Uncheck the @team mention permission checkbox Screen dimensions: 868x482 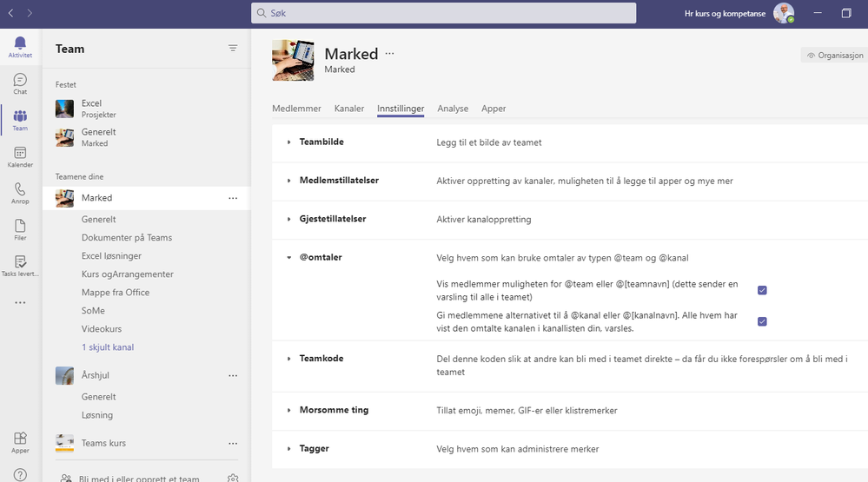pos(762,290)
